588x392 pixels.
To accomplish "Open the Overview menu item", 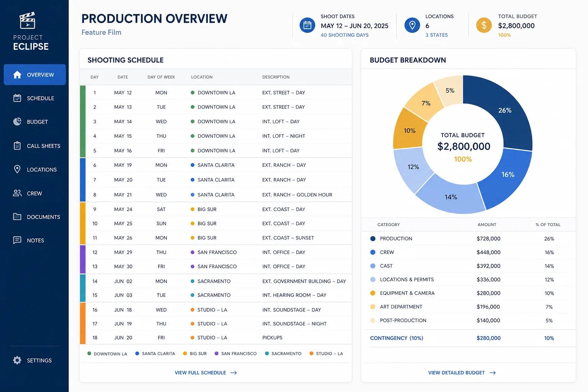I will pyautogui.click(x=35, y=75).
